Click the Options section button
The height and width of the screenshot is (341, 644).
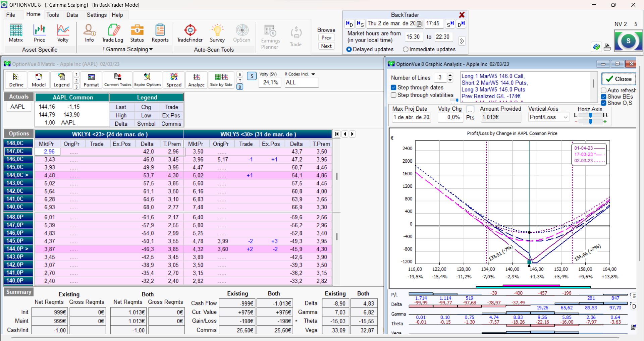click(19, 133)
